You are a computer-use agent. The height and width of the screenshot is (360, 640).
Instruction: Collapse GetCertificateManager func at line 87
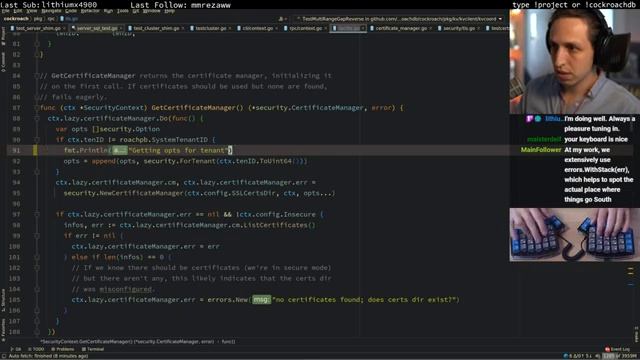coord(37,108)
